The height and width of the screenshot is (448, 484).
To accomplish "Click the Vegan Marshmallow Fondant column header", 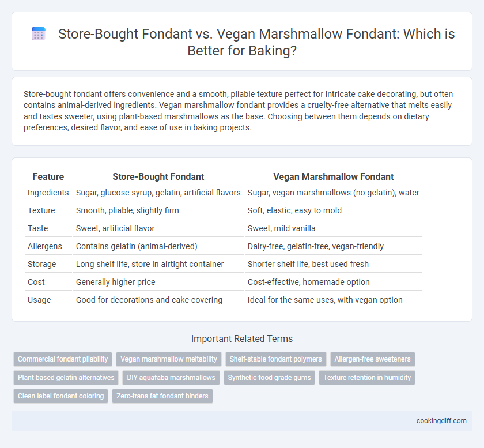I will pyautogui.click(x=334, y=177).
